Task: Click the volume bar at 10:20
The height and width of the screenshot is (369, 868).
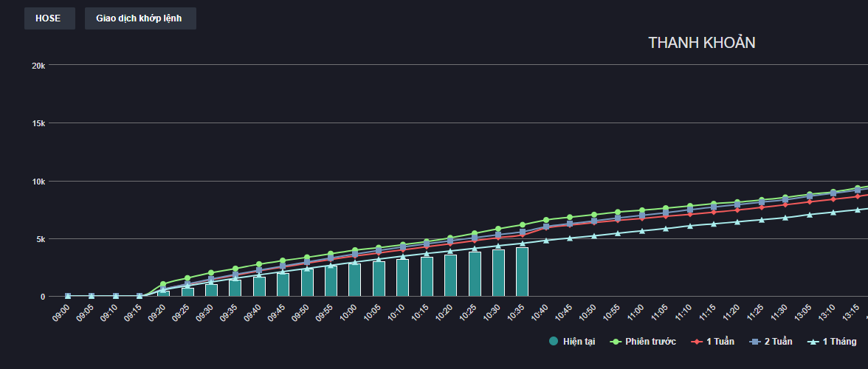Action: 450,275
